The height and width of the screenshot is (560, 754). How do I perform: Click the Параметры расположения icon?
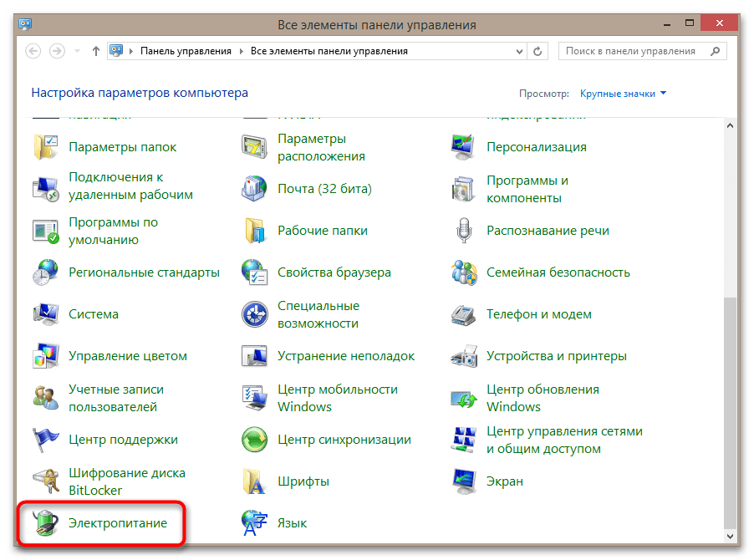tap(254, 147)
